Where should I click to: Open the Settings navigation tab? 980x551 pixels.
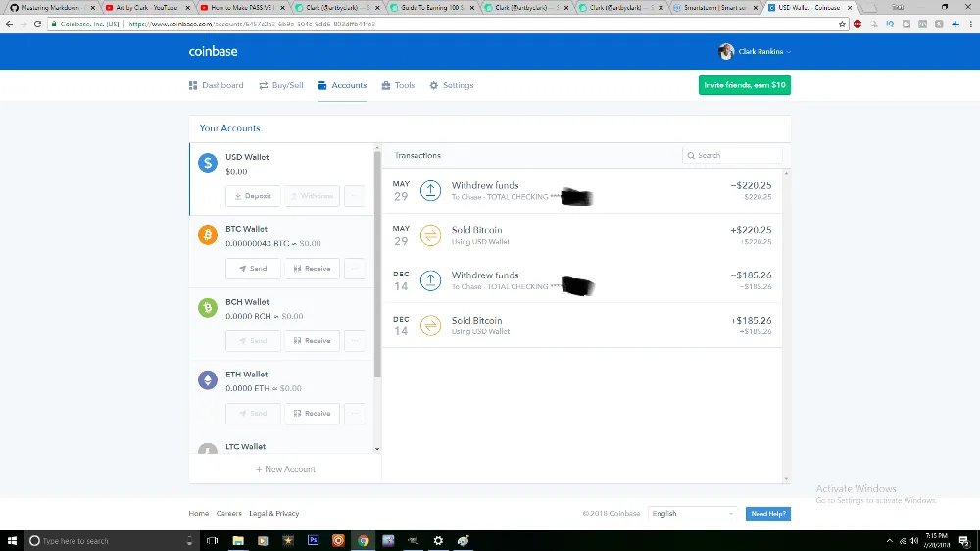(452, 85)
